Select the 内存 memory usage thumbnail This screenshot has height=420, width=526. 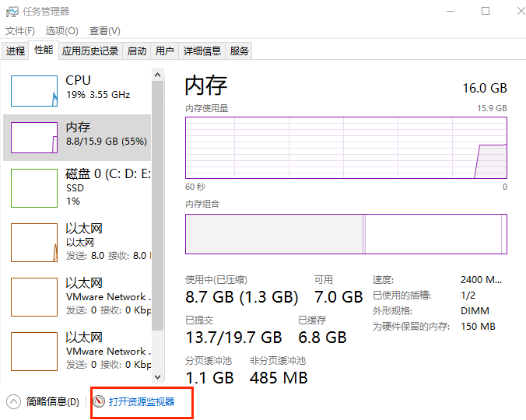(x=33, y=137)
